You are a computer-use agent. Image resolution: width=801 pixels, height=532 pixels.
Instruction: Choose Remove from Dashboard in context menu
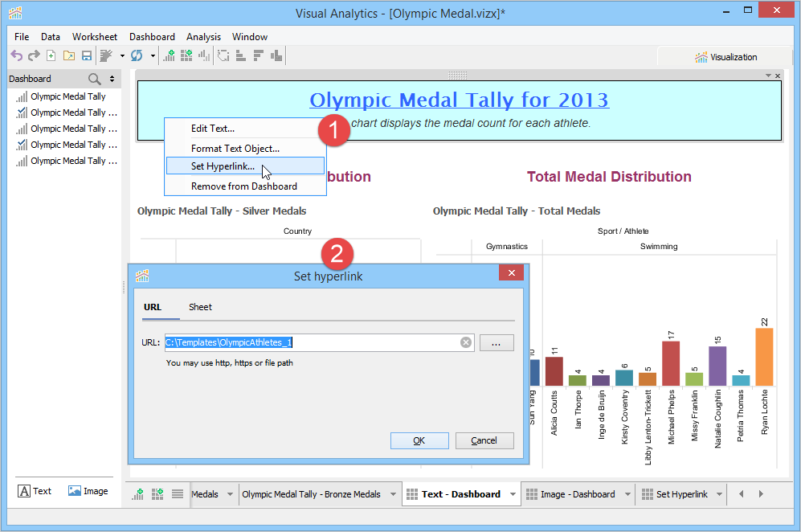[245, 186]
